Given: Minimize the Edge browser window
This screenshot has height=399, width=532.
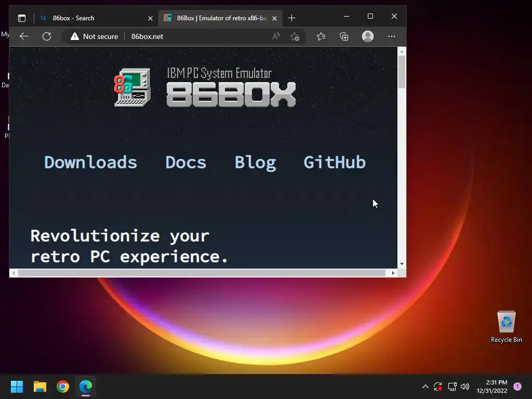Looking at the screenshot, I should [347, 16].
